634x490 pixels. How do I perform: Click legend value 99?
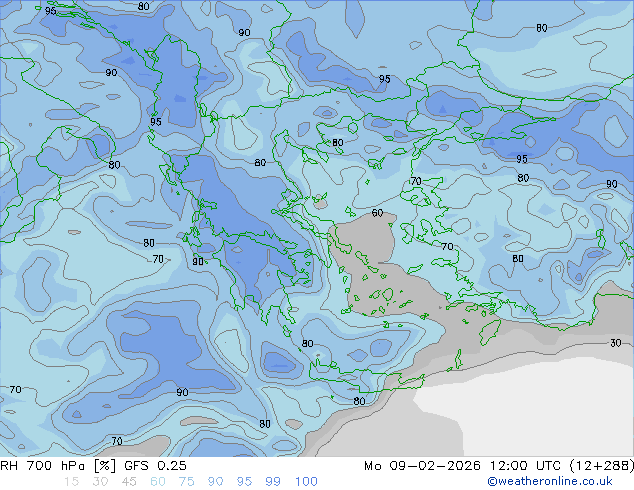(273, 481)
